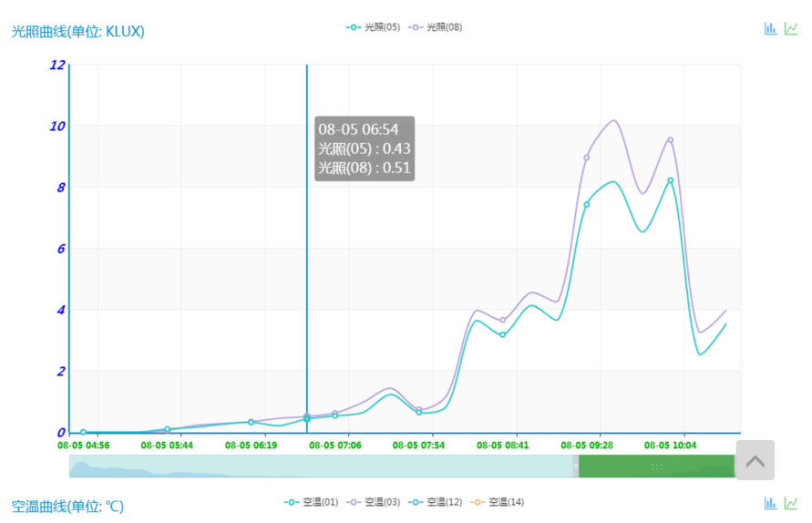812x523 pixels.
Task: Click the left handle of the zoom range
Action: tap(576, 466)
